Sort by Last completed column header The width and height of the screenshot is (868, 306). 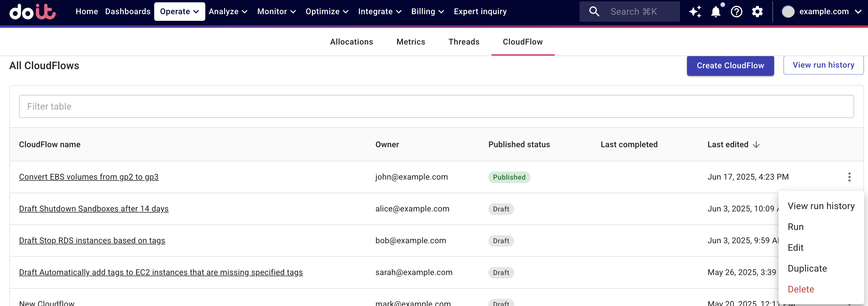pyautogui.click(x=629, y=144)
